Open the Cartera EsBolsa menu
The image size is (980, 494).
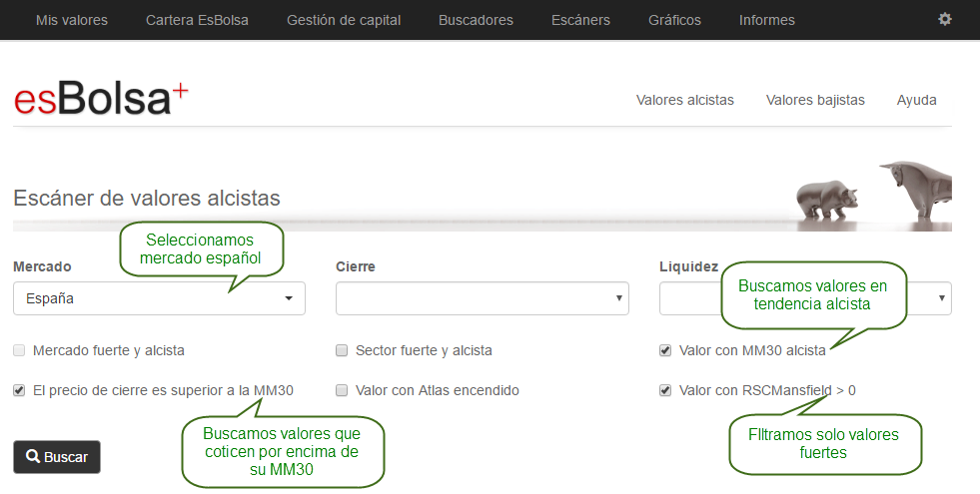[197, 20]
